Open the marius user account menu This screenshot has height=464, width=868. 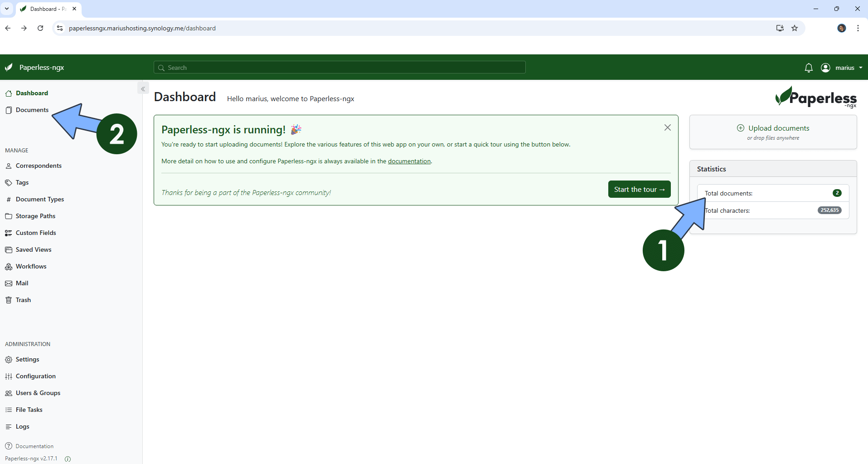(842, 68)
